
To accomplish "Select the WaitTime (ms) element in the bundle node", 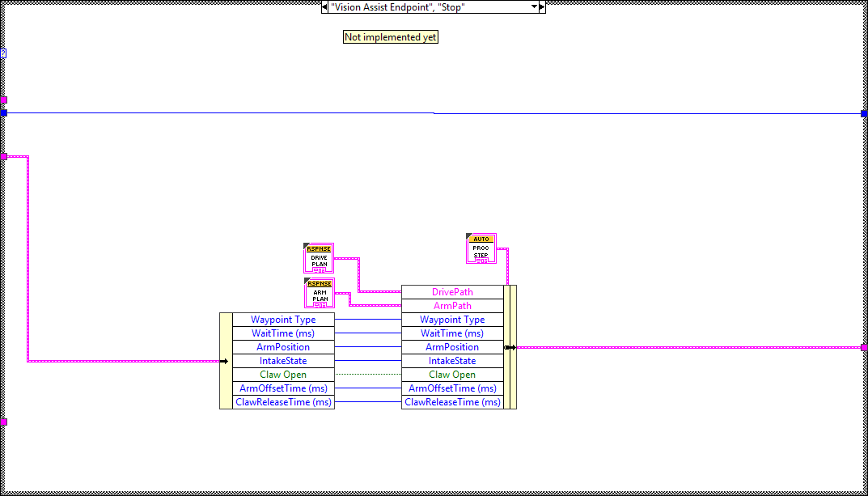I will point(452,333).
